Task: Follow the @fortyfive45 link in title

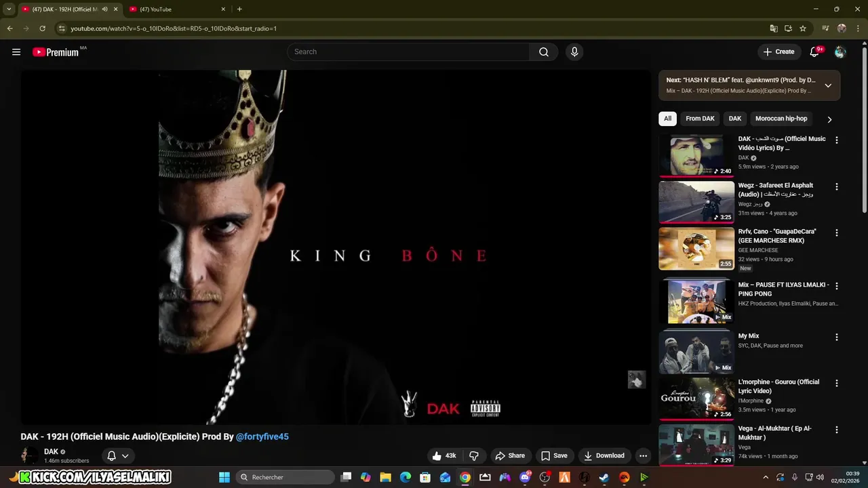Action: pos(262,436)
